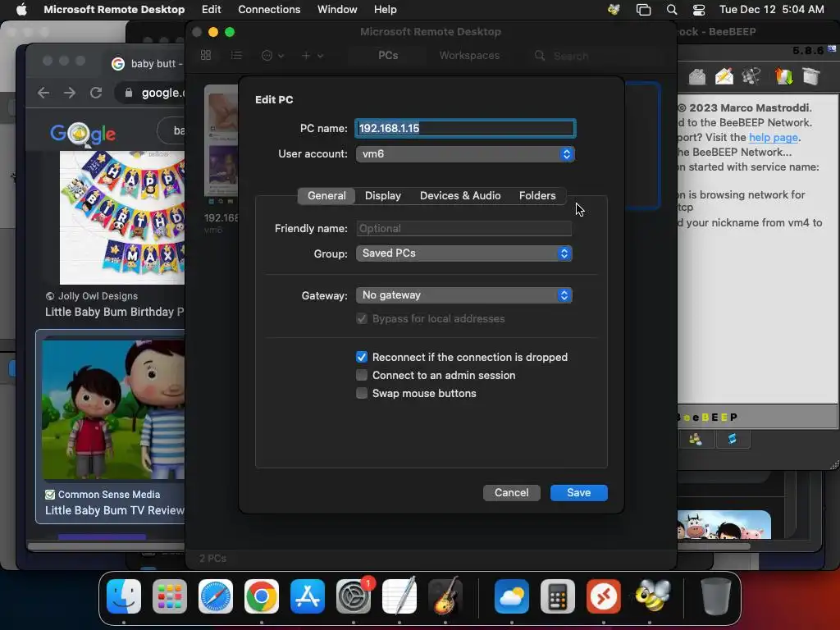Viewport: 840px width, 630px height.
Task: Open App Store from the Dock
Action: pos(308,596)
